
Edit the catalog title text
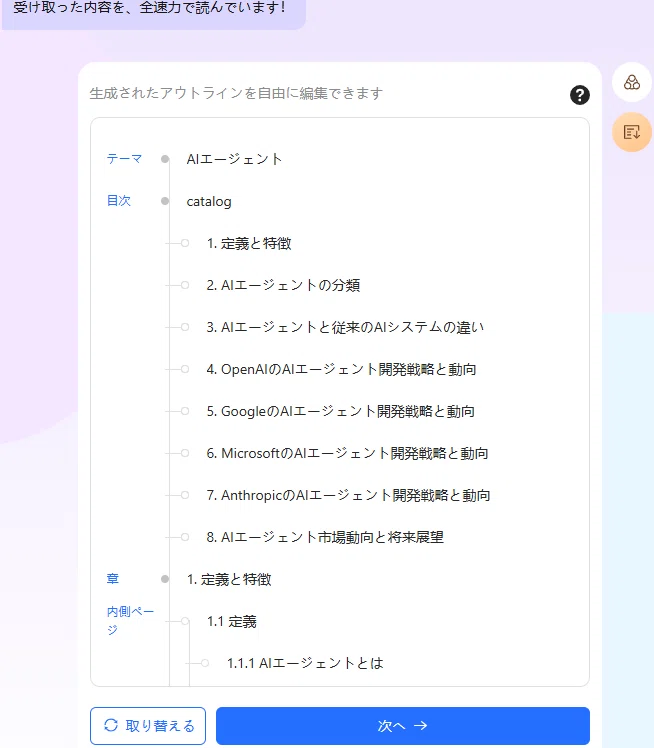(209, 201)
